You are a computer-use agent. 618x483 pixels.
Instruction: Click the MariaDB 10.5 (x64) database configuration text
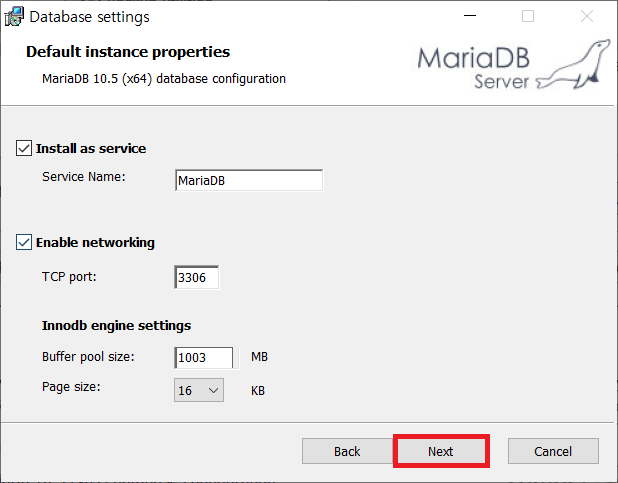(164, 79)
